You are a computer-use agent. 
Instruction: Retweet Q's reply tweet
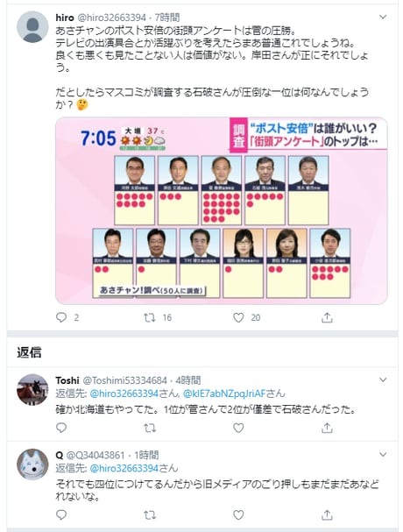point(150,515)
